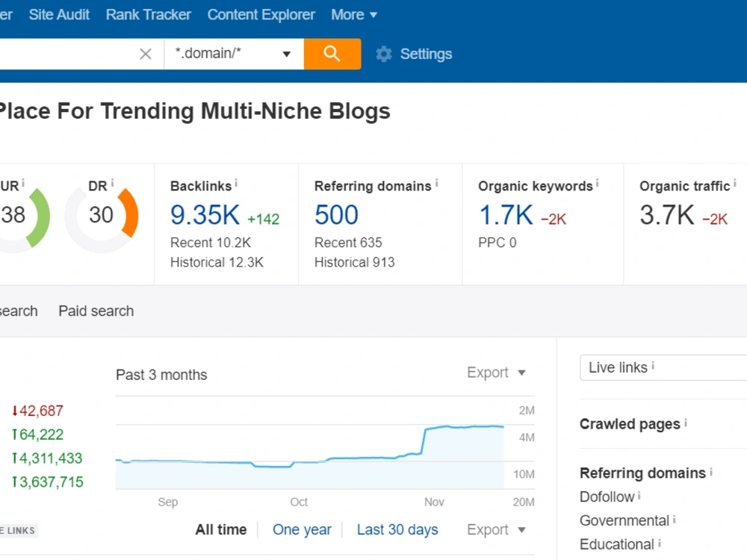Expand the More menu in navigation
This screenshot has width=747, height=560.
point(354,15)
